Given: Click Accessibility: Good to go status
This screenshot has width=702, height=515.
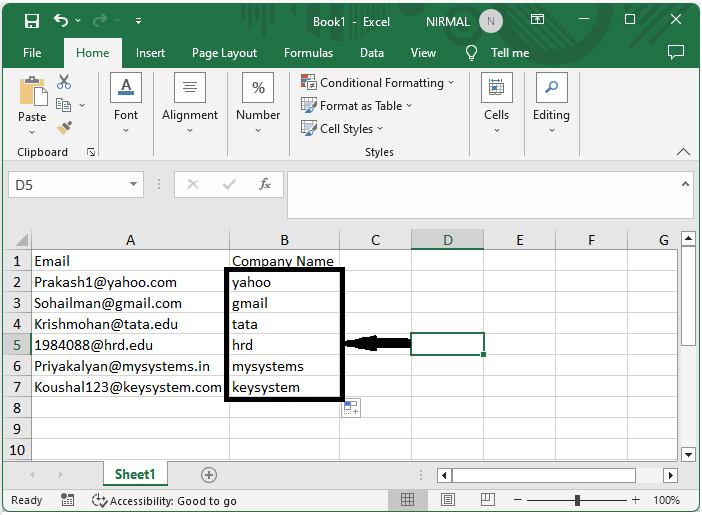Looking at the screenshot, I should pos(164,500).
